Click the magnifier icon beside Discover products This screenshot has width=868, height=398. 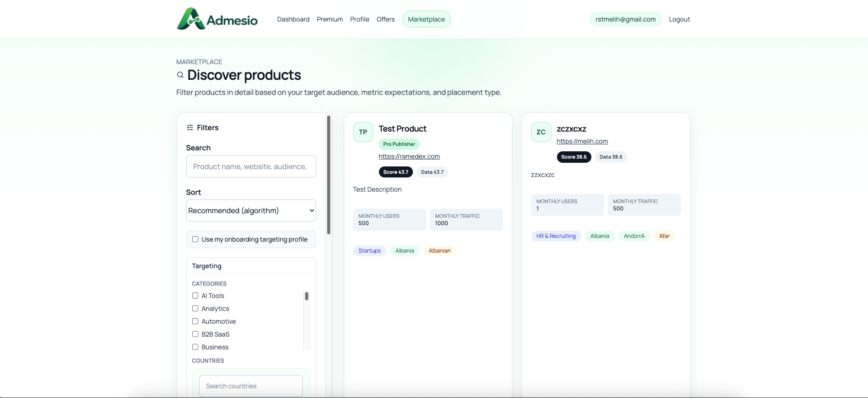(180, 75)
